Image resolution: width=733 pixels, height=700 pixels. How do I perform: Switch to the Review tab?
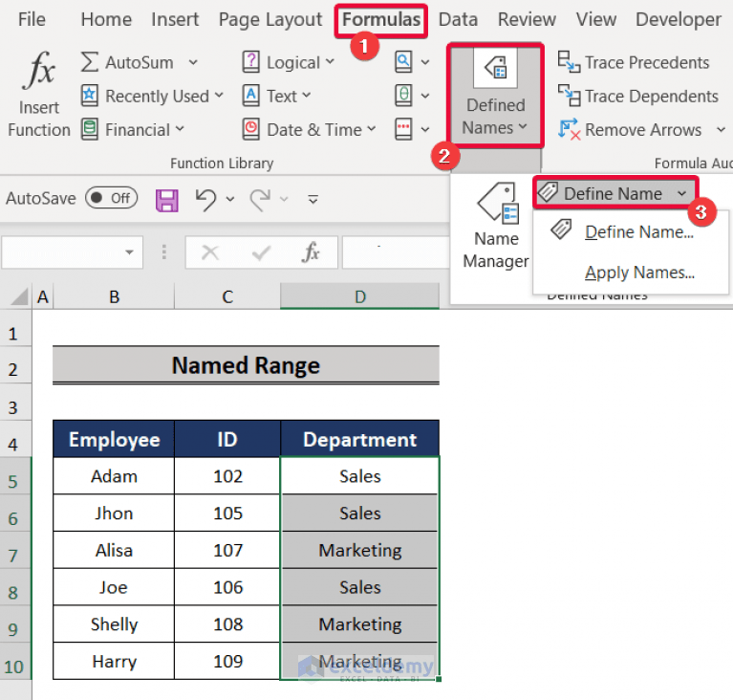(x=527, y=20)
